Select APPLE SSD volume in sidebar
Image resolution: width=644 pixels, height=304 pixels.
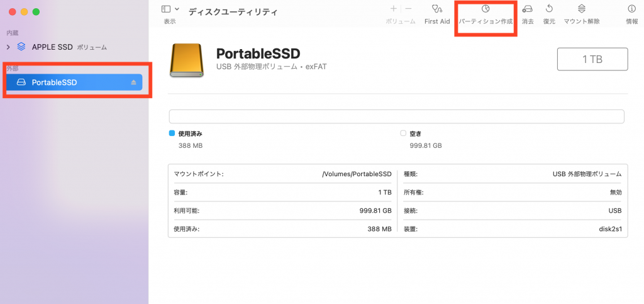(52, 47)
